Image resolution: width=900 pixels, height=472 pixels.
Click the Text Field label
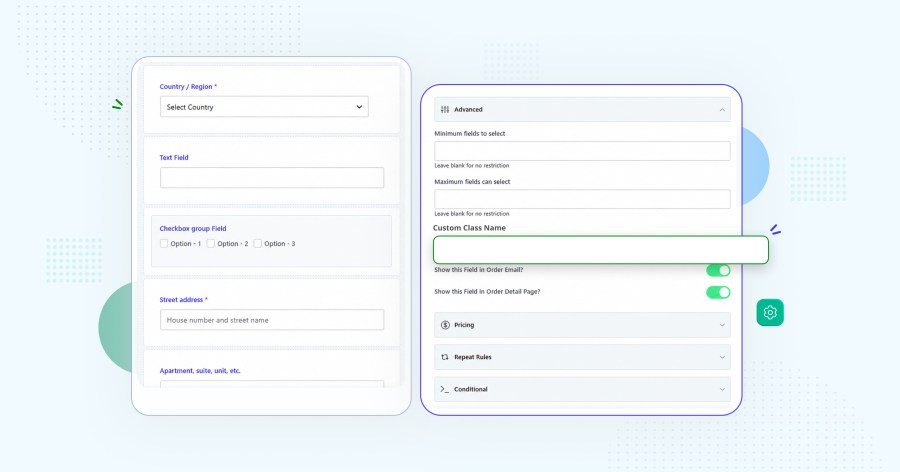174,157
